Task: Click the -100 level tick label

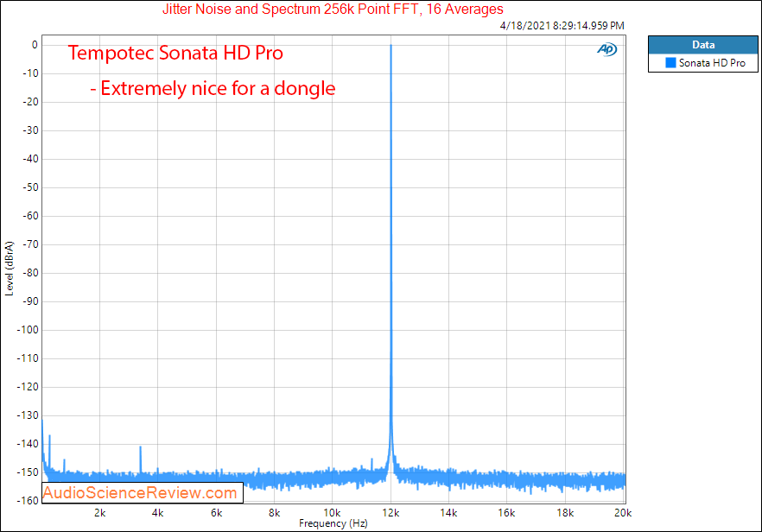Action: 28,330
